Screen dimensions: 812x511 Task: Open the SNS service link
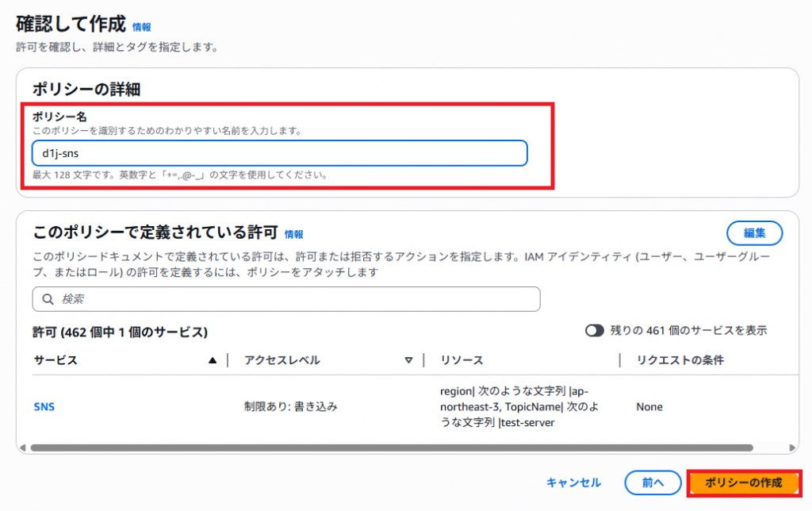click(x=44, y=406)
